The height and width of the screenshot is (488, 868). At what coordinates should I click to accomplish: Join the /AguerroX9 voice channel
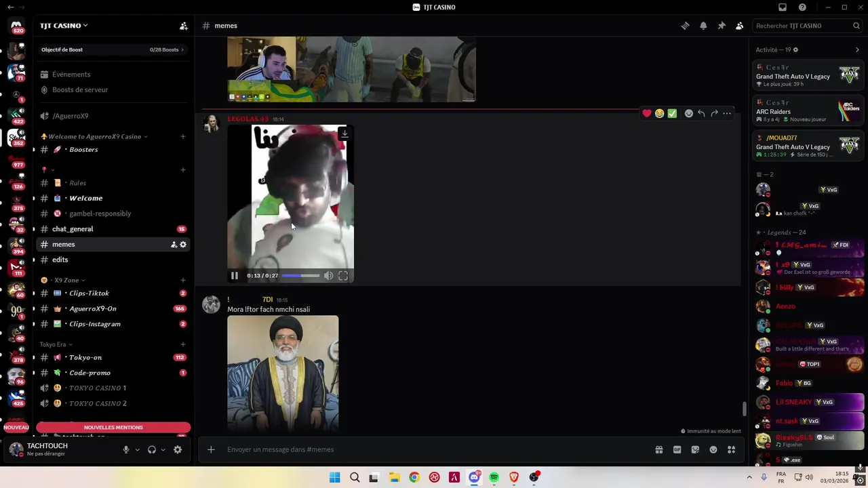pyautogui.click(x=71, y=116)
